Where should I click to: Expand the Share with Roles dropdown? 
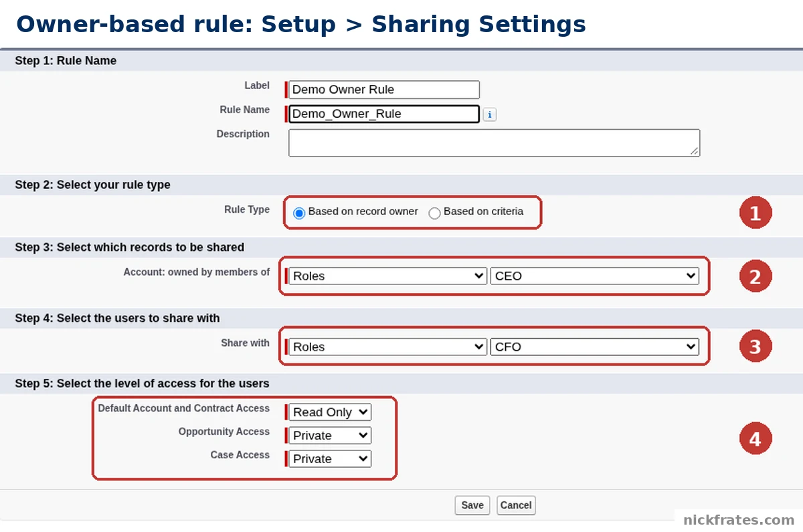(x=387, y=347)
